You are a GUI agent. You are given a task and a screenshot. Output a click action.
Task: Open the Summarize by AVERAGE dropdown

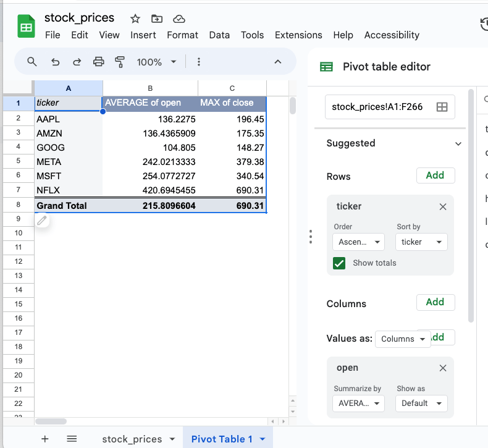[359, 404]
